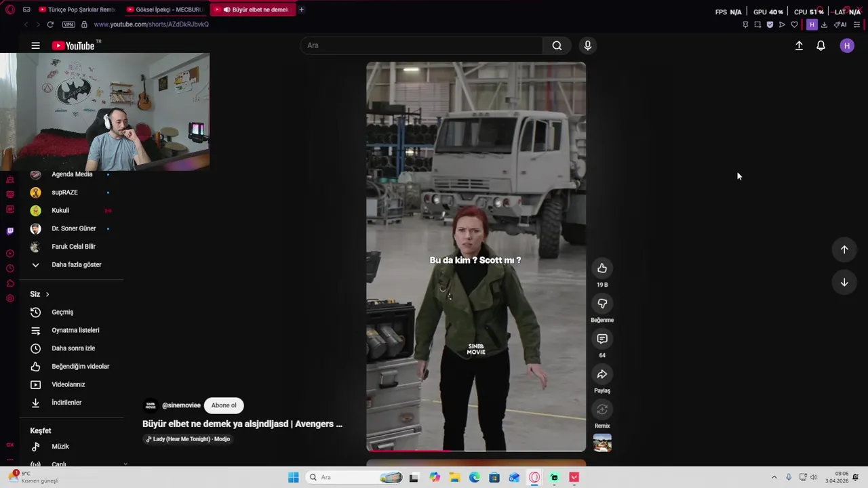The height and width of the screenshot is (488, 868).
Task: Switch to Göksel İpekçi - MECBURU tab
Action: (x=165, y=9)
